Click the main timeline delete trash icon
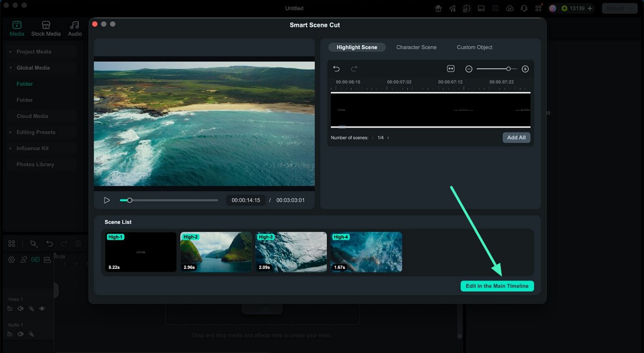The width and height of the screenshot is (644, 353). (x=78, y=244)
